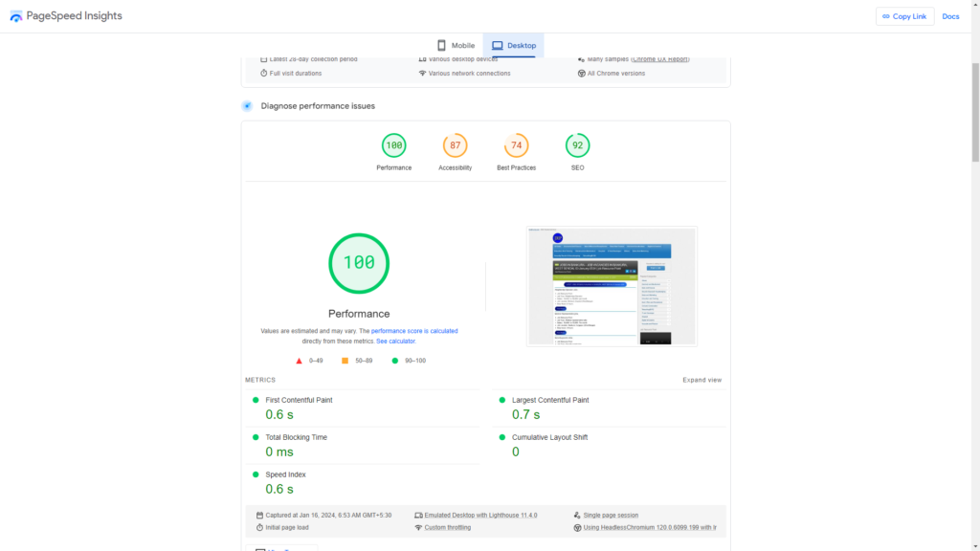
Task: Click the large 'Performance' heading under the gauge
Action: click(x=359, y=314)
